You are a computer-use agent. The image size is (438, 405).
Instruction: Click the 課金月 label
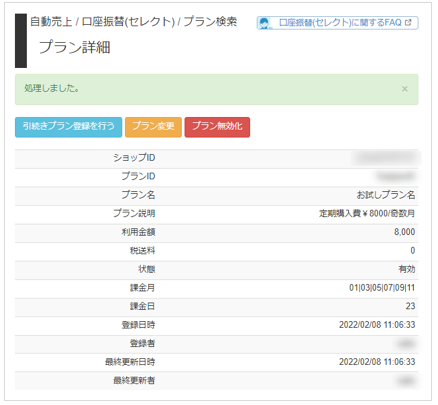[x=142, y=288]
